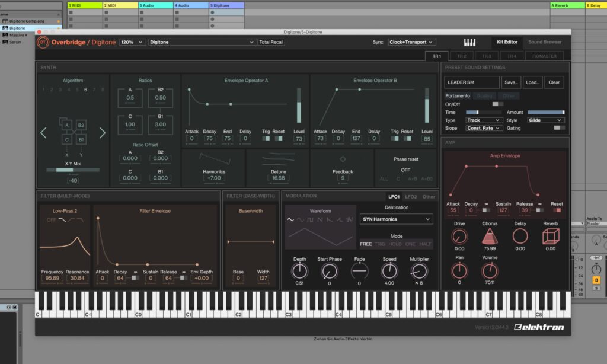Viewport: 607px width, 364px height.
Task: Click the LFO1 Fade knob
Action: 359,272
